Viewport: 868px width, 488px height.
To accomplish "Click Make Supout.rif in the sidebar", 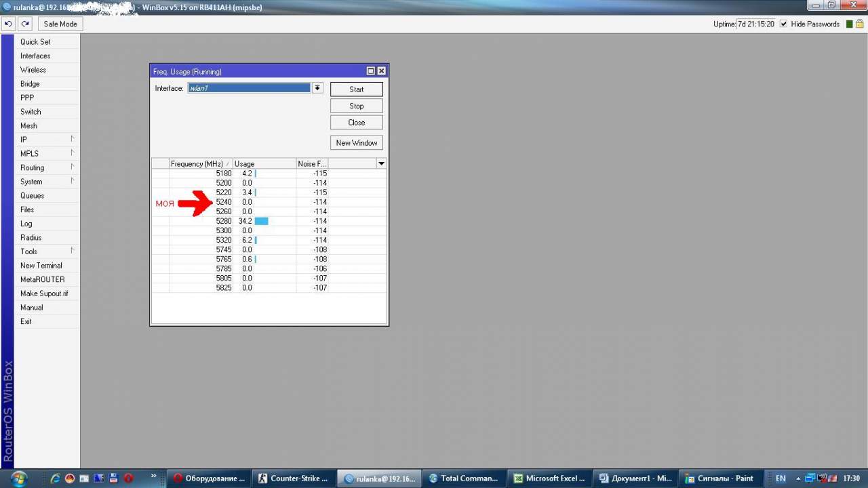I will (47, 293).
